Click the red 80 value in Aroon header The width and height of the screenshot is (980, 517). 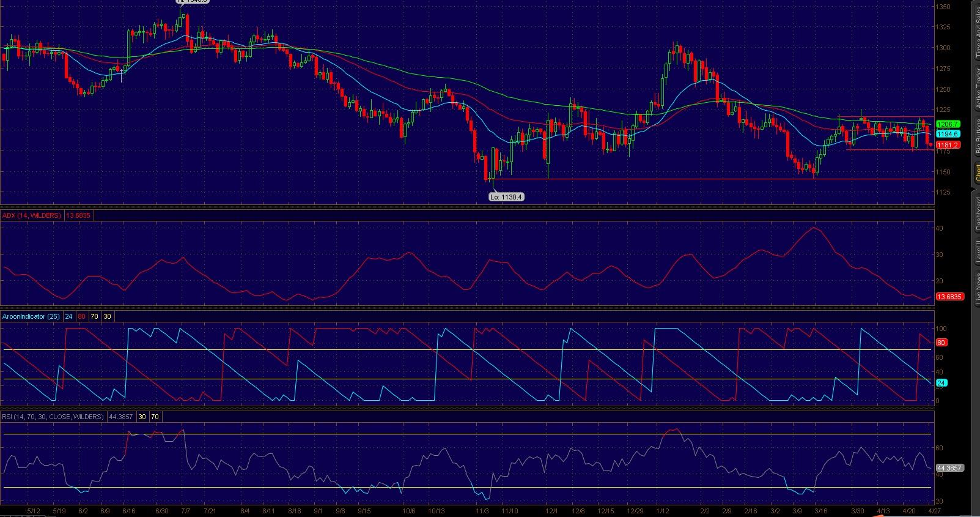[x=83, y=316]
